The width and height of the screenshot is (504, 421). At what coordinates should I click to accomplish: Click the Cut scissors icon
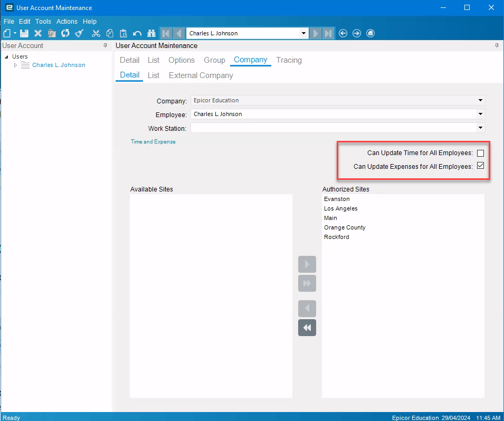(x=96, y=33)
